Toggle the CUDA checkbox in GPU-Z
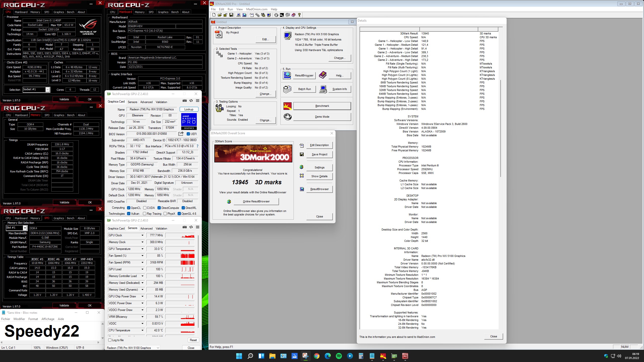Screen dimensions: 644x362 click(145, 208)
